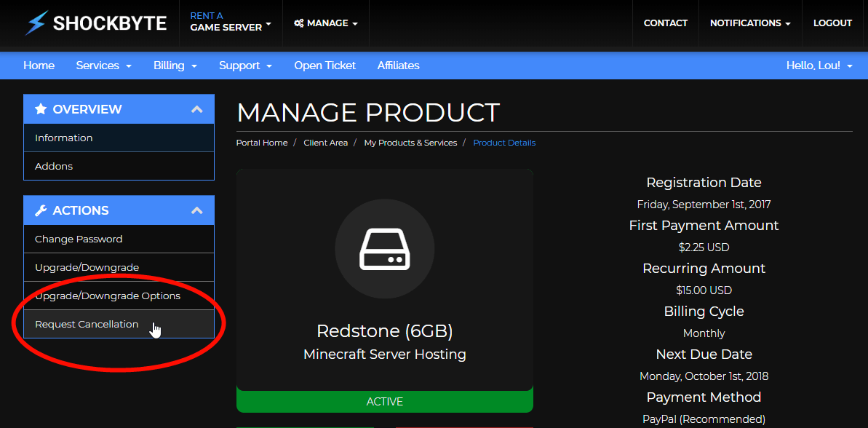Click Upgrade/Downgrade action
The width and height of the screenshot is (868, 428).
click(119, 267)
